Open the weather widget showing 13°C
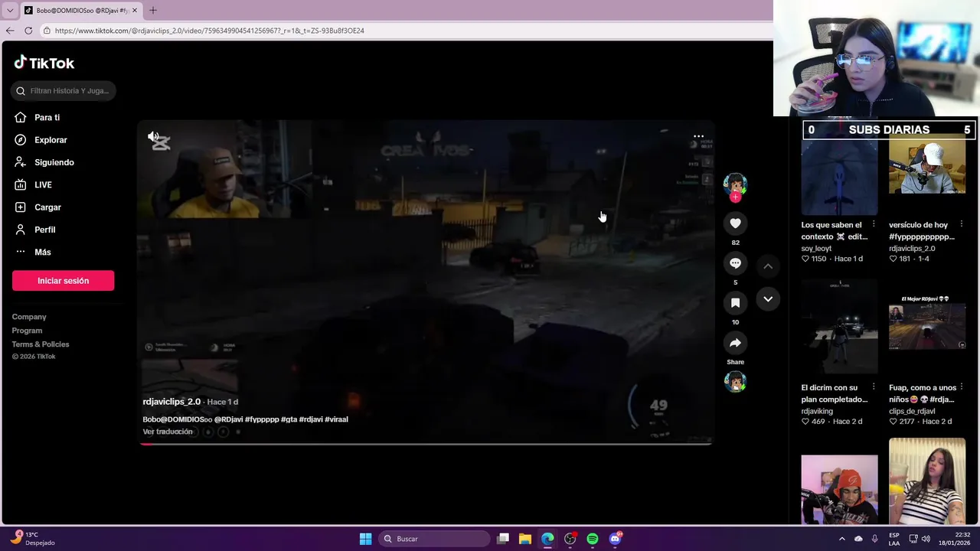The image size is (980, 551). 34,539
